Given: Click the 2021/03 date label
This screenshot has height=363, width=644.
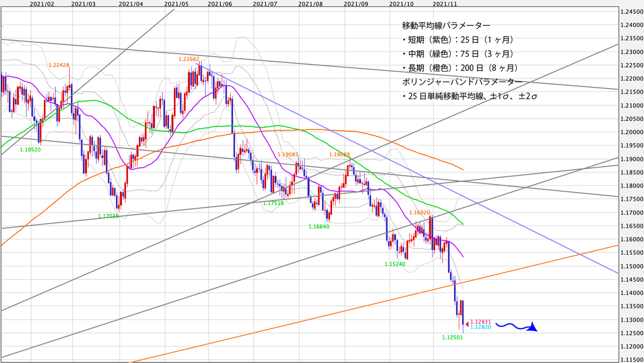Looking at the screenshot, I should [84, 4].
